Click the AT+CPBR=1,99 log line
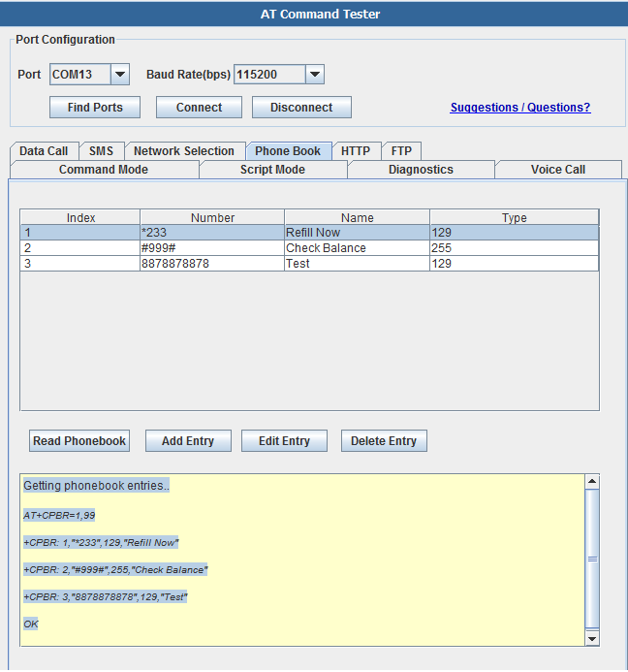Viewport: 628px width, 672px height. coord(59,515)
